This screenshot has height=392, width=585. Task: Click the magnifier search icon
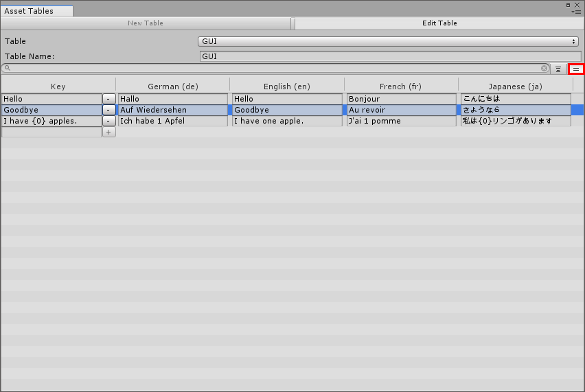point(7,68)
